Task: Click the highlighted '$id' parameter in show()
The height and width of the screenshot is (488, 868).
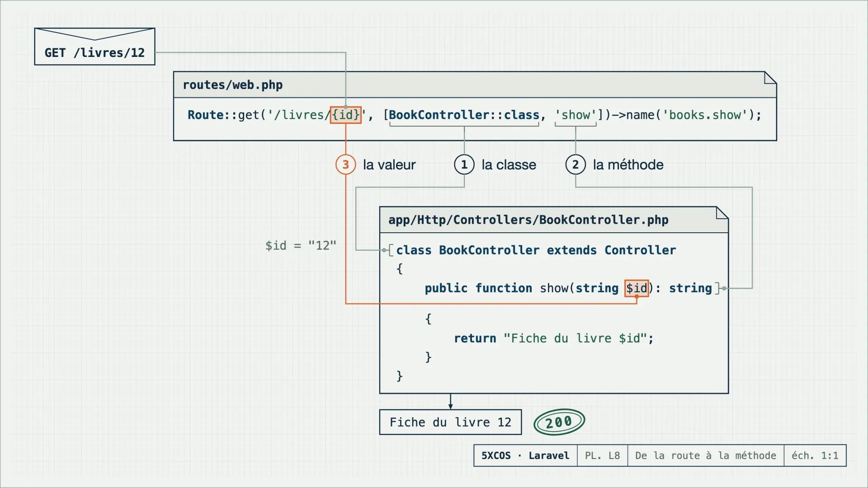Action: (637, 288)
